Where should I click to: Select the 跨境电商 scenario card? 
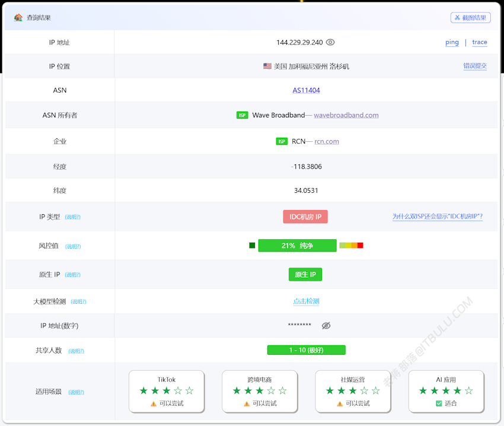click(260, 391)
